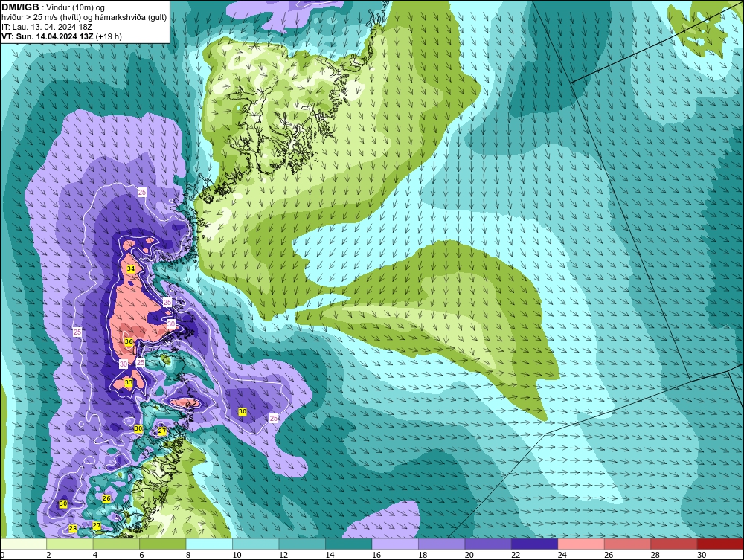Image resolution: width=744 pixels, height=560 pixels.
Task: Click the yellow max gust label 26
Action: pyautogui.click(x=106, y=498)
